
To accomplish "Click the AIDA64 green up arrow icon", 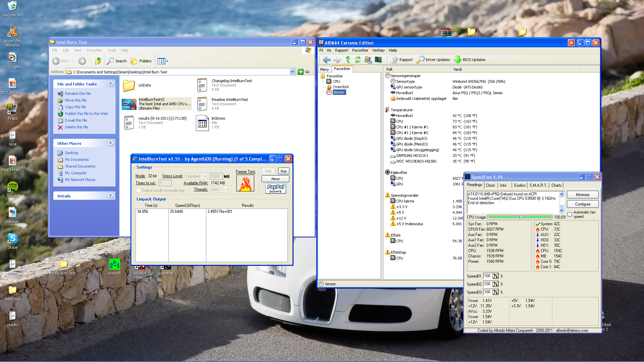I will pyautogui.click(x=348, y=60).
